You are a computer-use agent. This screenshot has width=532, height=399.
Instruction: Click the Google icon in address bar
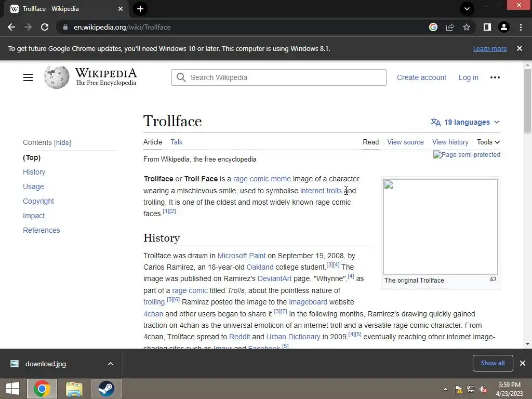click(433, 27)
